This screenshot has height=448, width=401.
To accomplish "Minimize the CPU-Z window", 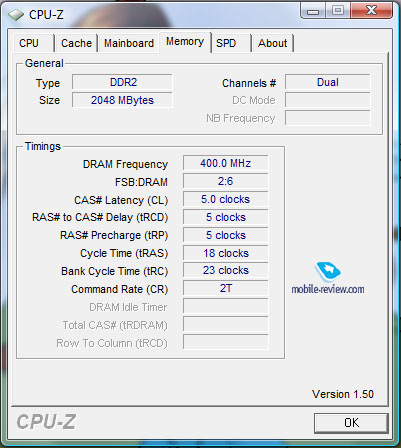I will pos(313,11).
